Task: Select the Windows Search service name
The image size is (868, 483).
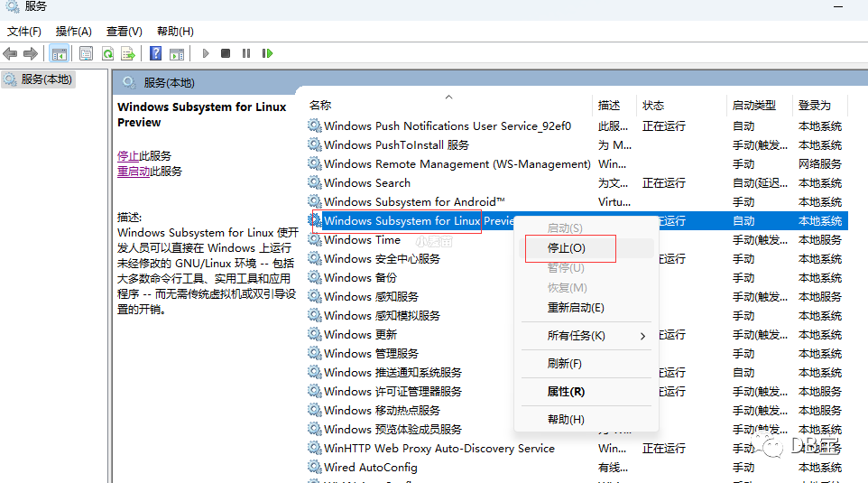Action: (x=367, y=182)
